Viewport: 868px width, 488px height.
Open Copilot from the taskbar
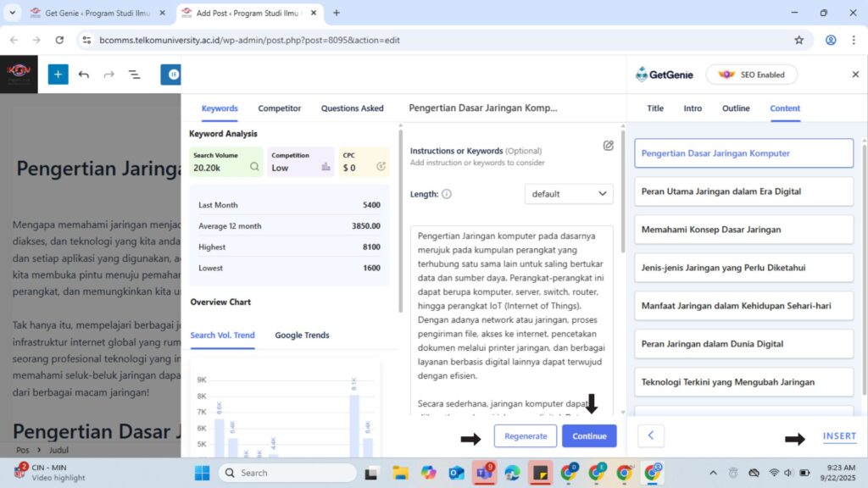coord(428,473)
